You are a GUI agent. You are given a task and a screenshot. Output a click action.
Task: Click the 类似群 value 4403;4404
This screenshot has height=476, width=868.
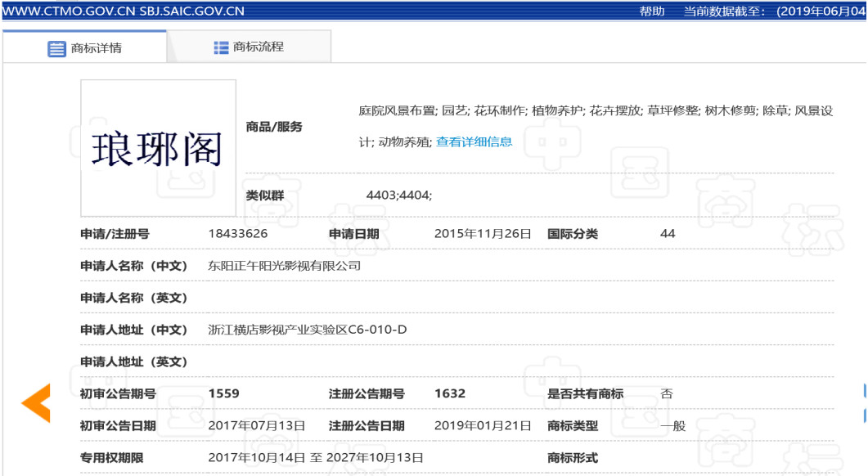[x=397, y=194]
